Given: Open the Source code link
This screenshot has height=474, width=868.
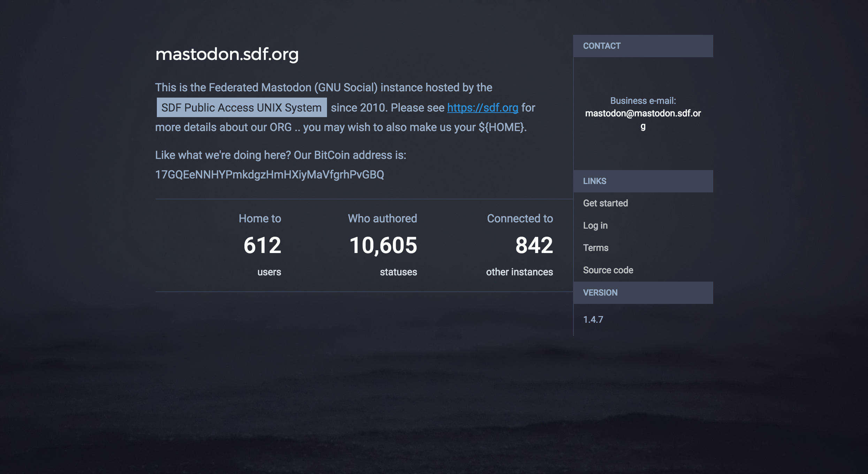Looking at the screenshot, I should tap(608, 270).
